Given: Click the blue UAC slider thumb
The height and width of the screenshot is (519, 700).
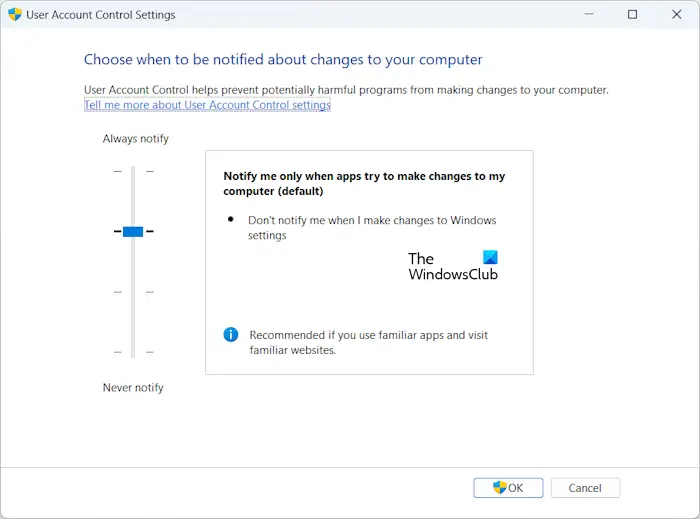Looking at the screenshot, I should click(x=133, y=232).
